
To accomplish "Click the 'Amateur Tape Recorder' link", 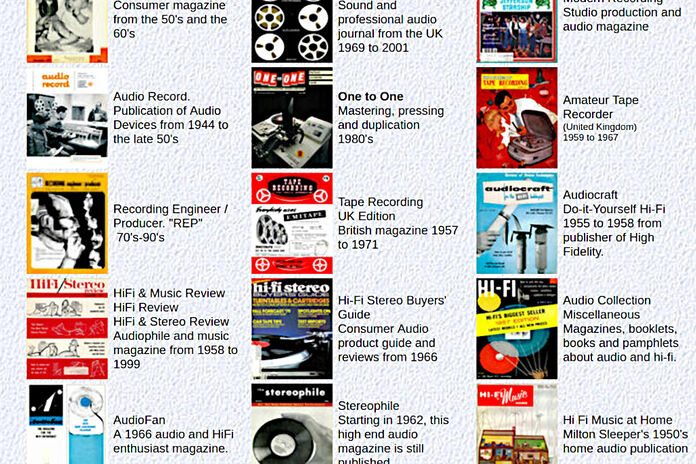I will pyautogui.click(x=601, y=107).
